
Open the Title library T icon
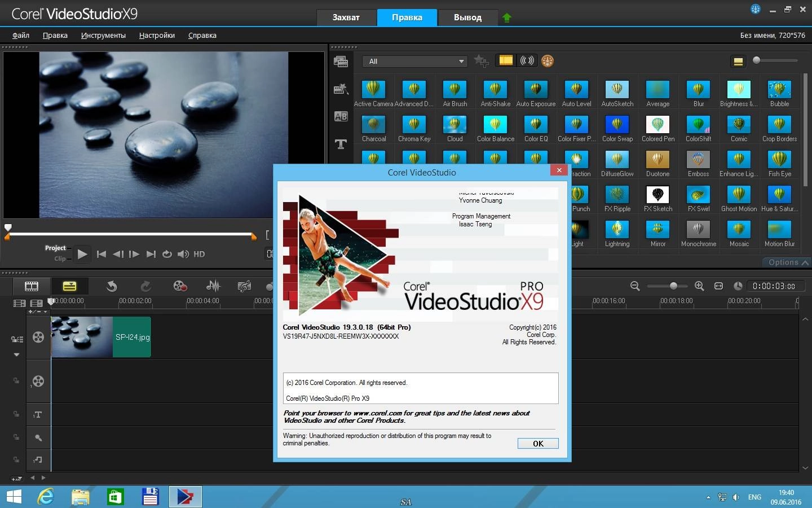pyautogui.click(x=341, y=144)
